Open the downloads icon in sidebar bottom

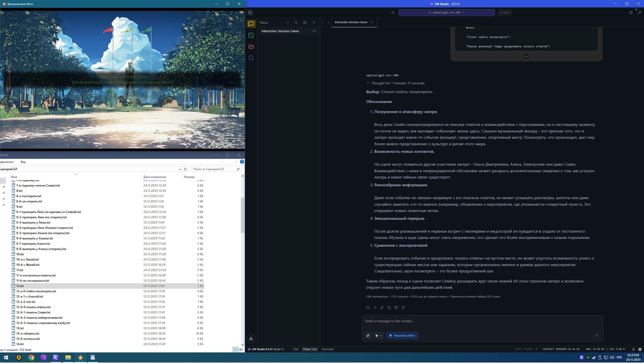pyautogui.click(x=251, y=338)
